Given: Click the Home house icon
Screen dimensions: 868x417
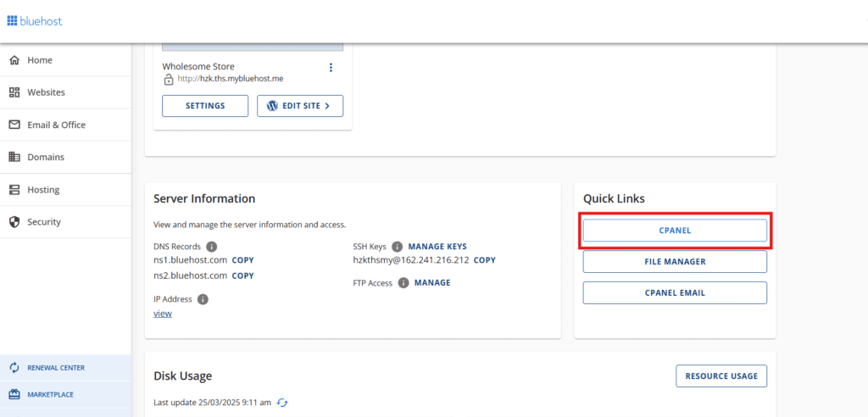Looking at the screenshot, I should click(x=15, y=60).
